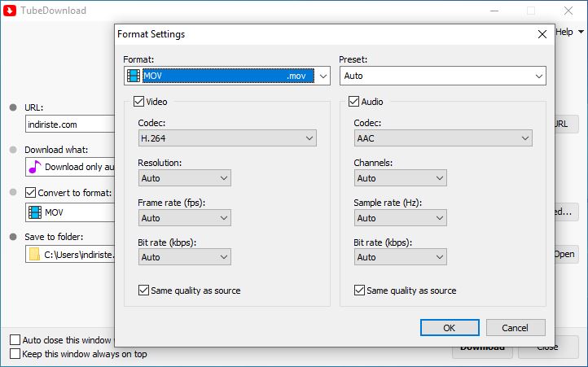588x367 pixels.
Task: Click the TubeDownload red logo icon
Action: pyautogui.click(x=10, y=11)
